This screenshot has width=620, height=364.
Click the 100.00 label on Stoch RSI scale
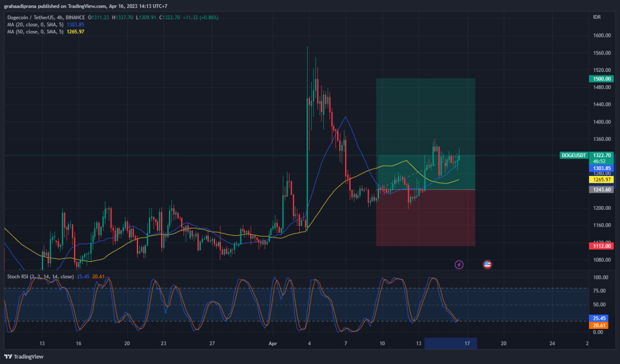point(601,278)
